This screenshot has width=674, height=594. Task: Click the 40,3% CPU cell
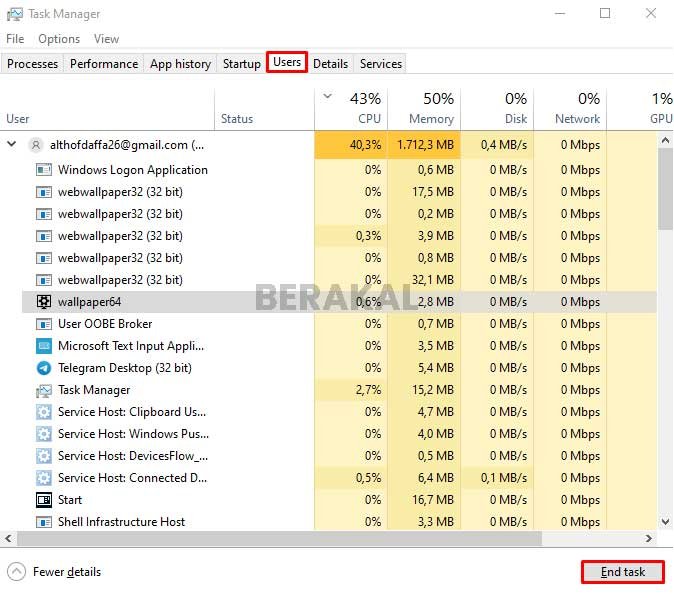pyautogui.click(x=351, y=145)
